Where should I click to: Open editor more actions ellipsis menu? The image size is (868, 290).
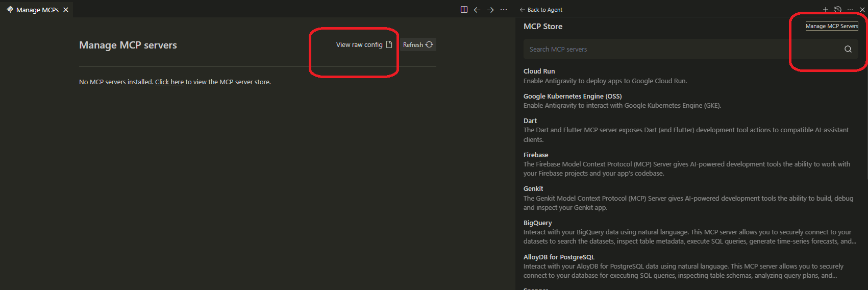[x=504, y=10]
